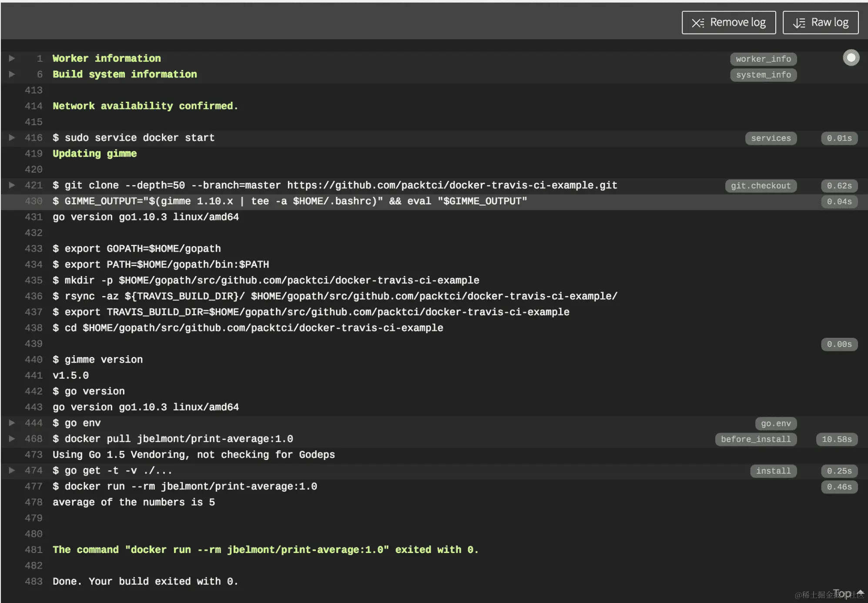The image size is (868, 603).
Task: Expand the sudo service docker start line
Action: (x=12, y=138)
